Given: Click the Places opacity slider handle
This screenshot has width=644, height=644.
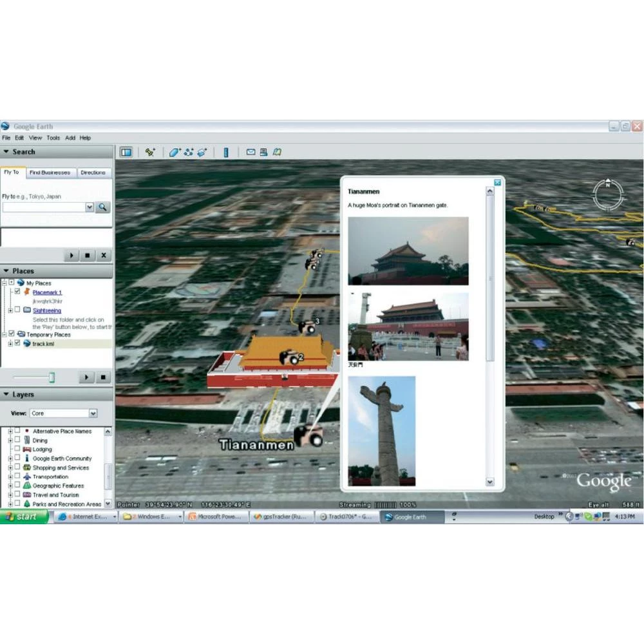Looking at the screenshot, I should (x=52, y=377).
